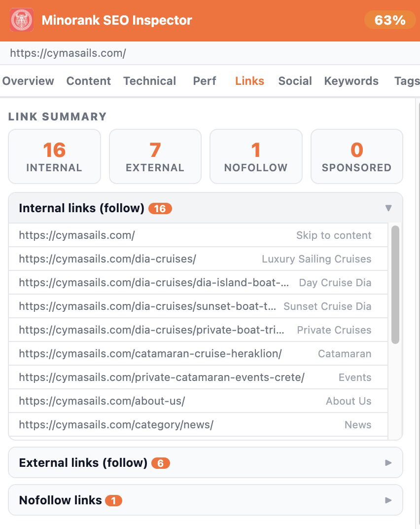420x529 pixels.
Task: Open the dia-island-boat link row
Action: click(198, 282)
